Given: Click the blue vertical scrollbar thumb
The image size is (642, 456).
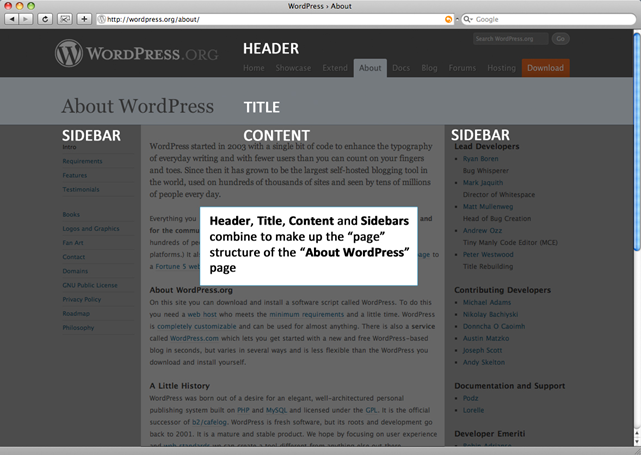Looking at the screenshot, I should (637, 141).
